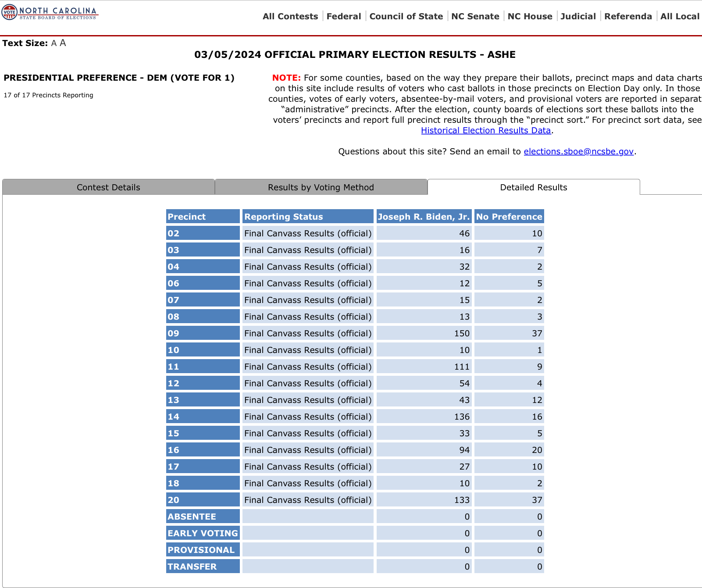Select the Detailed Results tab
This screenshot has height=588, width=702.
(534, 187)
